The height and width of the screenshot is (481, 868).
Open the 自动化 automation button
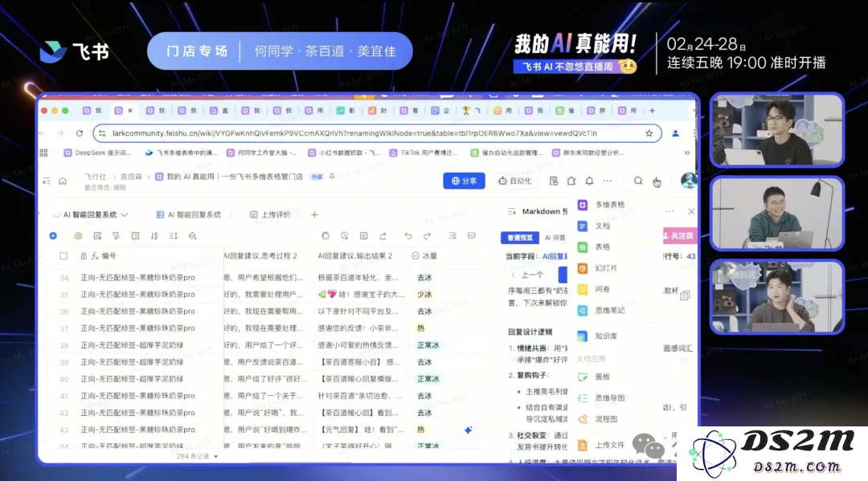(515, 181)
